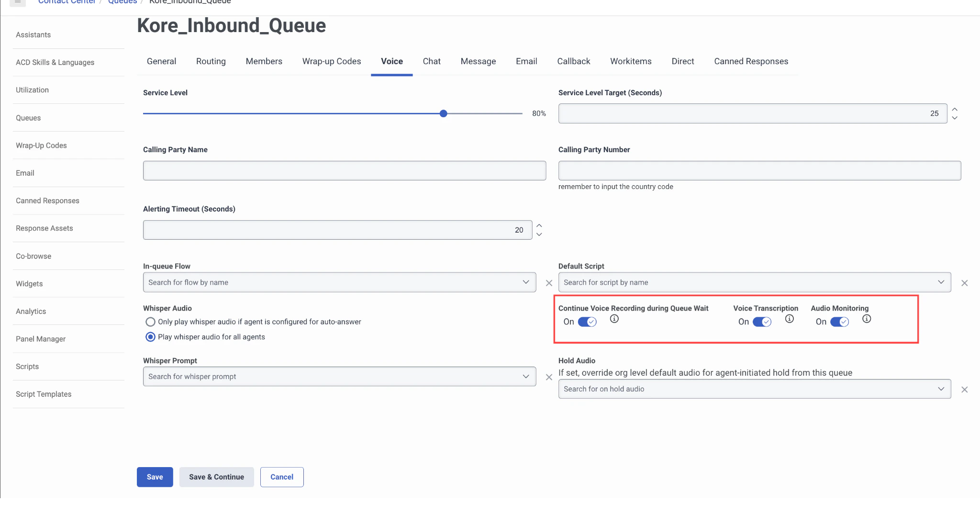Expand the Default Script dropdown
The image size is (980, 514).
755,282
